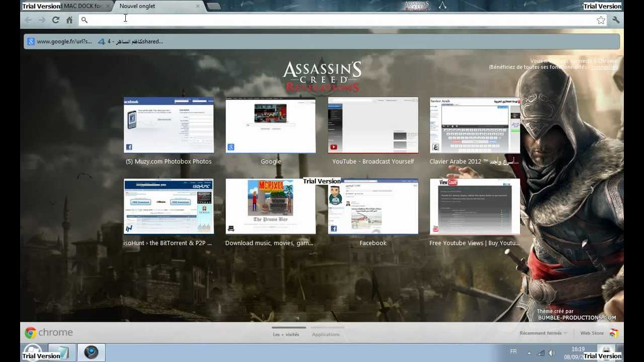
Task: Open BUMBLE-PRODUCTIONS.COM theme credit
Action: click(577, 318)
